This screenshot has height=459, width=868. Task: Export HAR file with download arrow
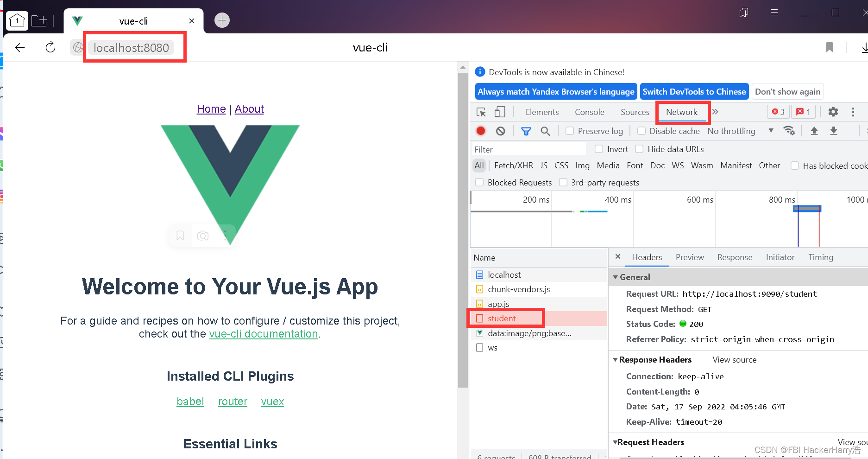pyautogui.click(x=834, y=131)
